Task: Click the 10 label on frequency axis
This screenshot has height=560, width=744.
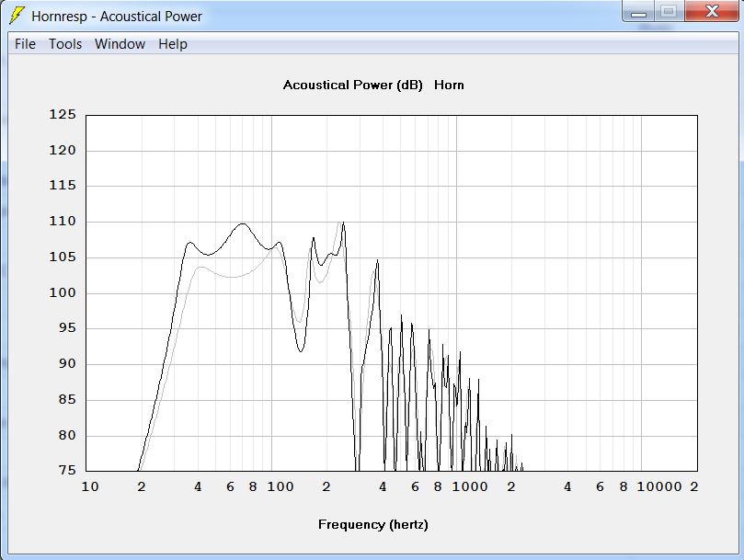Action: click(90, 487)
